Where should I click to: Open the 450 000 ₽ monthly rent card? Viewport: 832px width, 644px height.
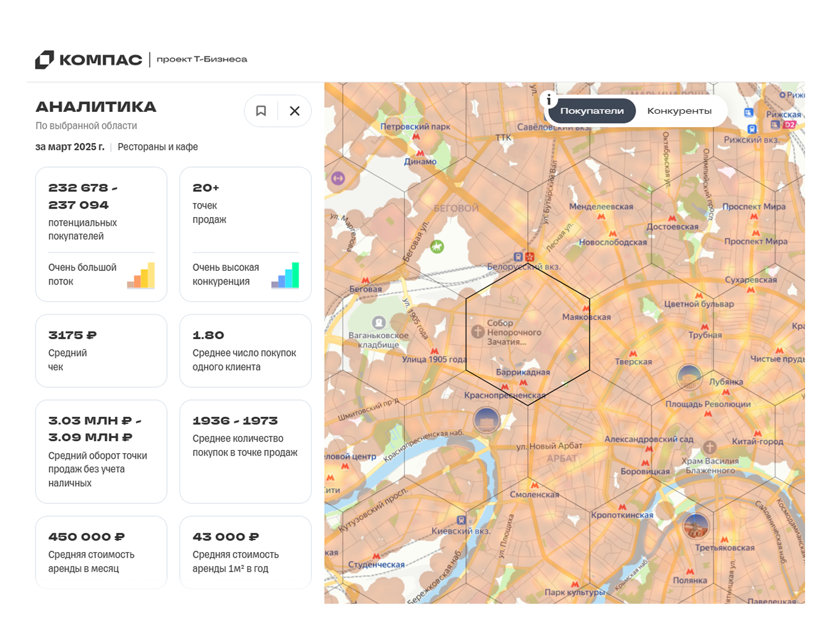click(x=101, y=552)
